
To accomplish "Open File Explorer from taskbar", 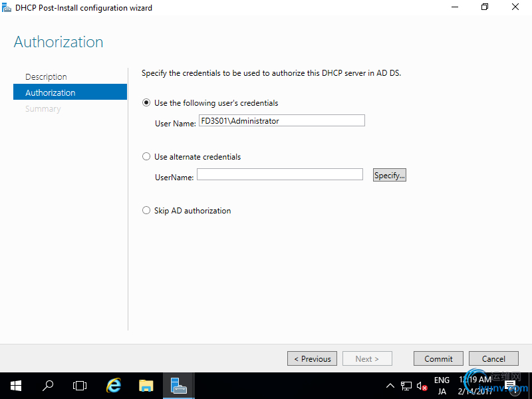I will (146, 386).
